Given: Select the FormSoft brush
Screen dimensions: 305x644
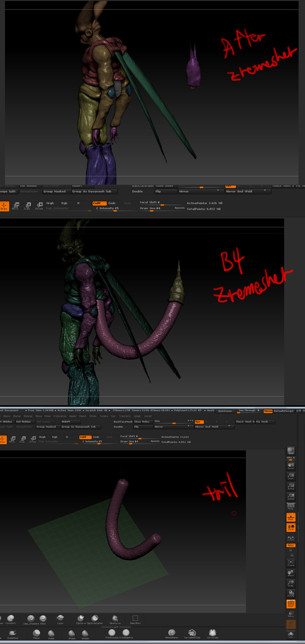Looking at the screenshot, I should point(10,619).
